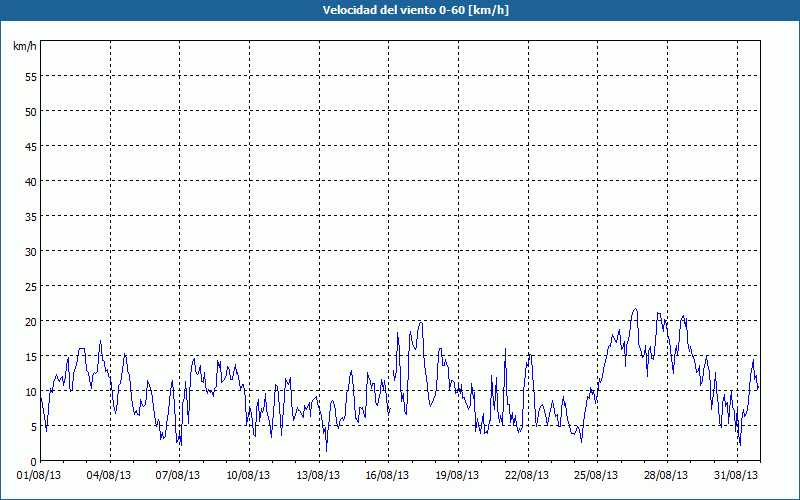Click the date label '25/08/13'
The image size is (800, 500).
pos(596,475)
